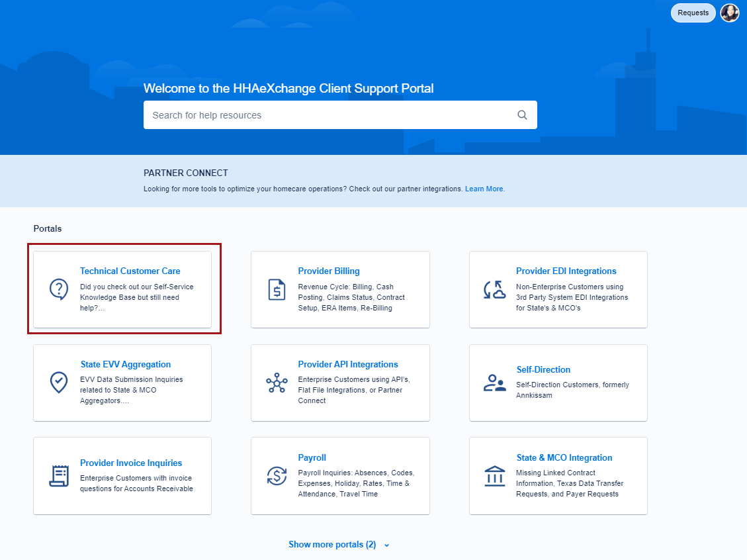Open Provider API Integrations portal link
The height and width of the screenshot is (560, 747).
pos(348,364)
